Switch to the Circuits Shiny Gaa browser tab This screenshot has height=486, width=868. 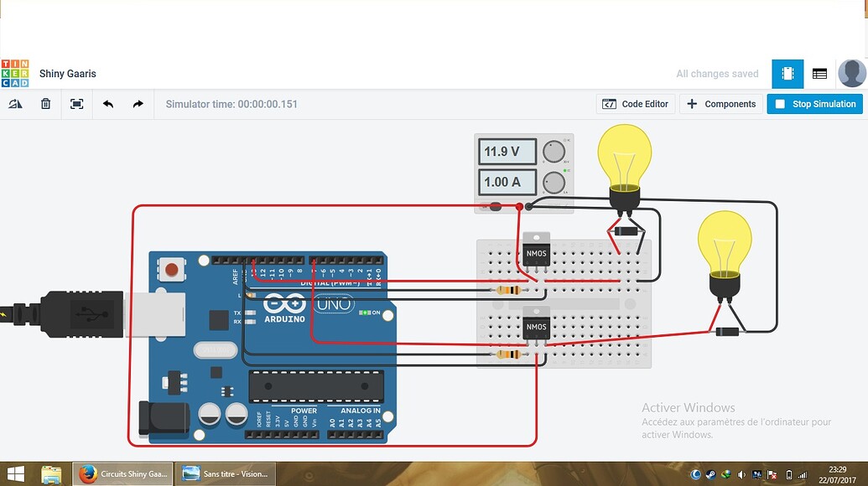click(122, 473)
